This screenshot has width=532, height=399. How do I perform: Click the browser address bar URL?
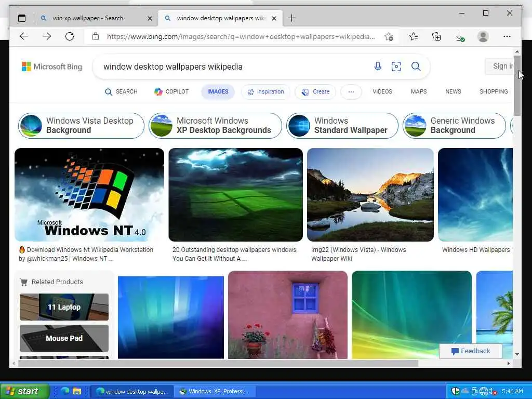coord(241,36)
